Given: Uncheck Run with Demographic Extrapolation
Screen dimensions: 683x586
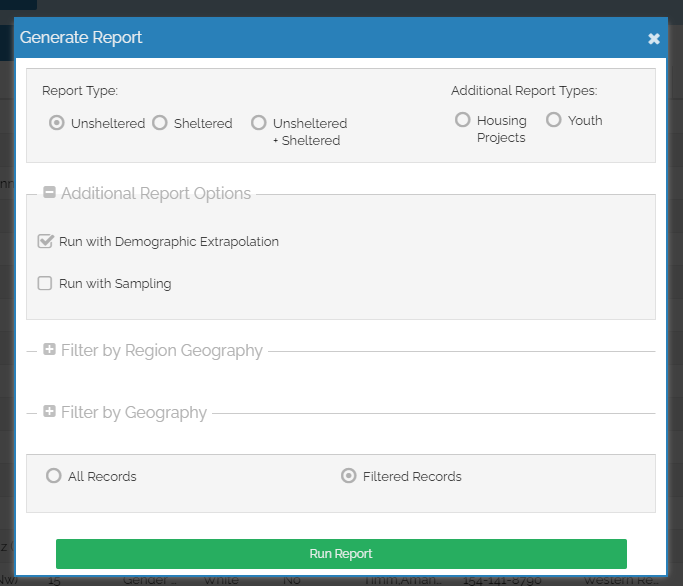Looking at the screenshot, I should (45, 241).
